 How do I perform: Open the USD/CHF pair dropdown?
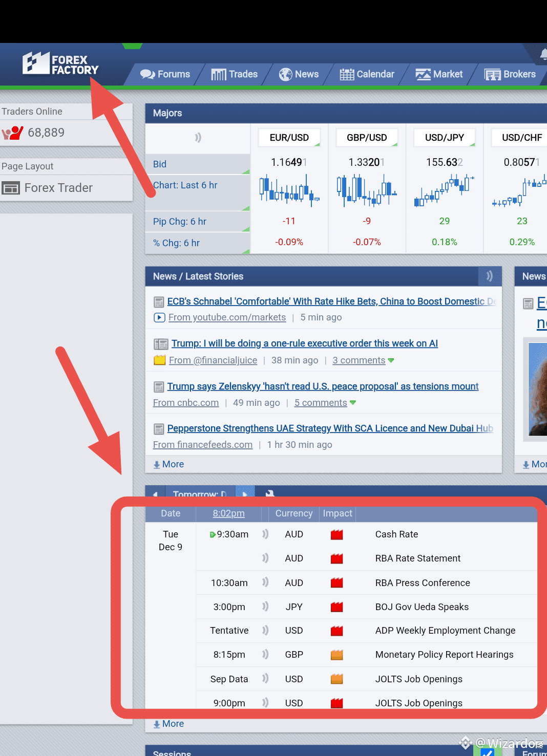pyautogui.click(x=519, y=138)
